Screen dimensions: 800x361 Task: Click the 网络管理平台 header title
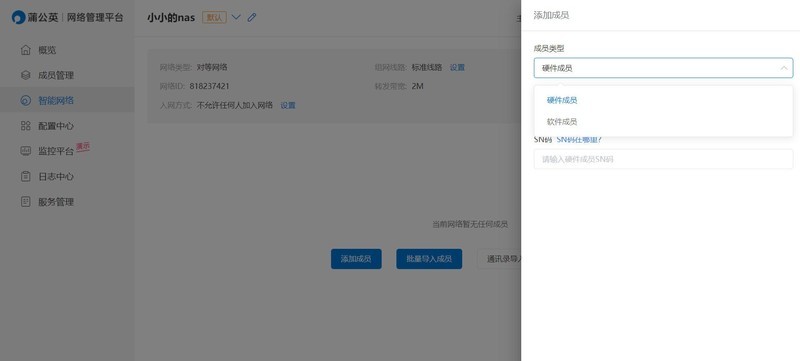point(95,17)
